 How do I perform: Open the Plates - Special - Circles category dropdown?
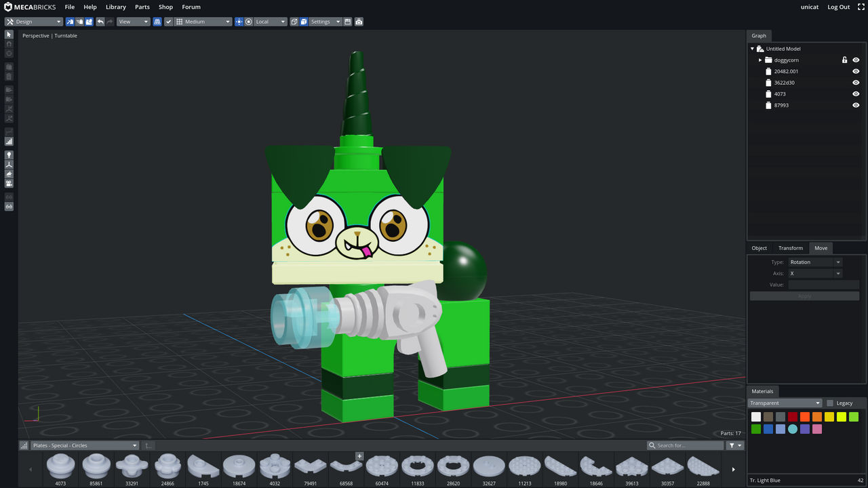click(85, 445)
